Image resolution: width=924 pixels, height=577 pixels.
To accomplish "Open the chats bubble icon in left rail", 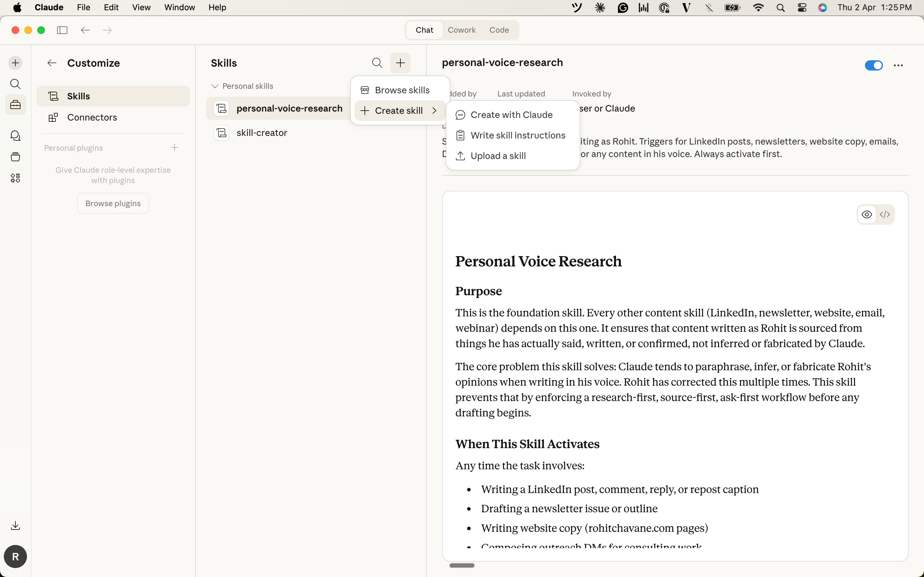I will (15, 136).
